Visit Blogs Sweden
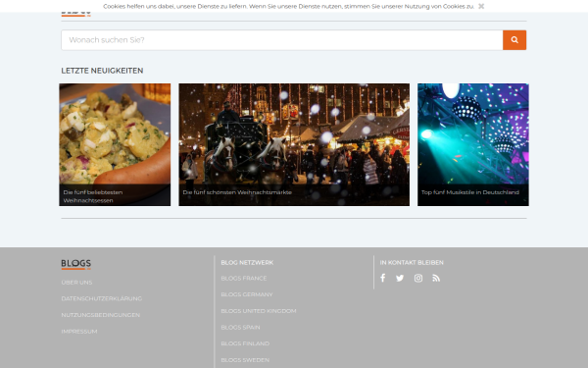588x368 pixels. point(245,360)
